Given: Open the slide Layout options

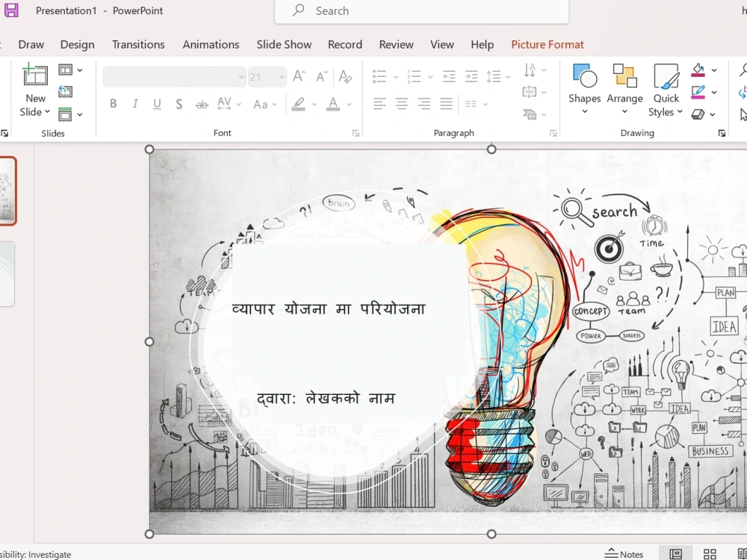Looking at the screenshot, I should tap(70, 70).
